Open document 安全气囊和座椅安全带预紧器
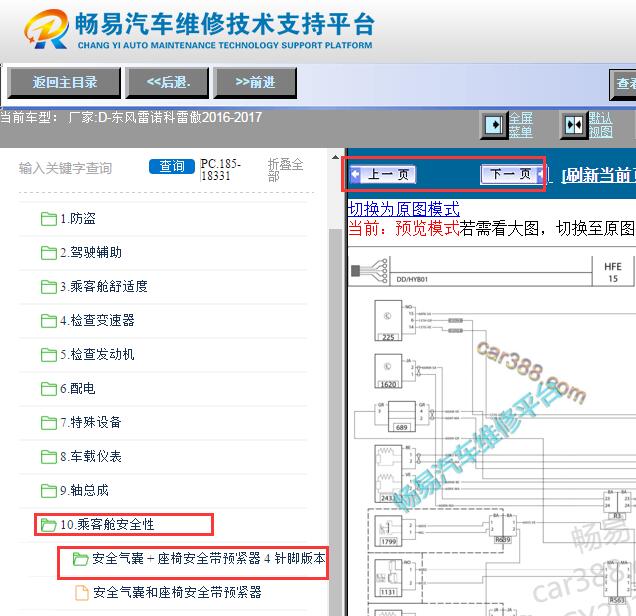This screenshot has width=636, height=616. 177,592
